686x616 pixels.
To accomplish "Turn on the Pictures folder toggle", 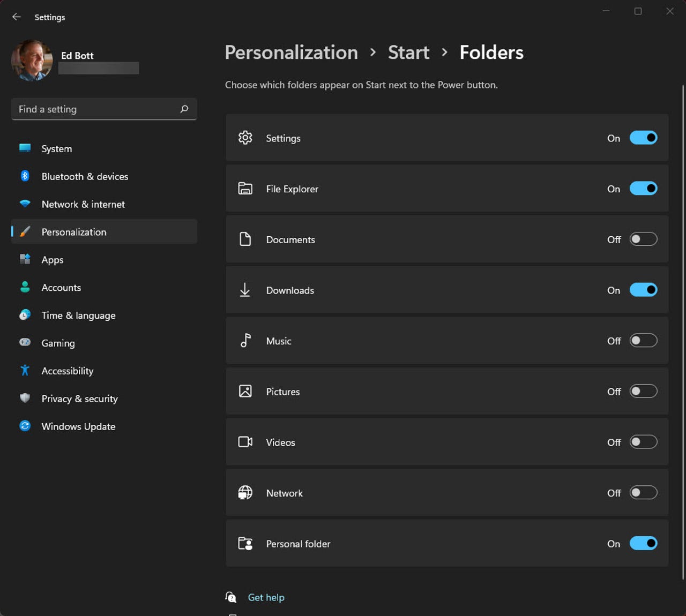I will click(x=643, y=391).
